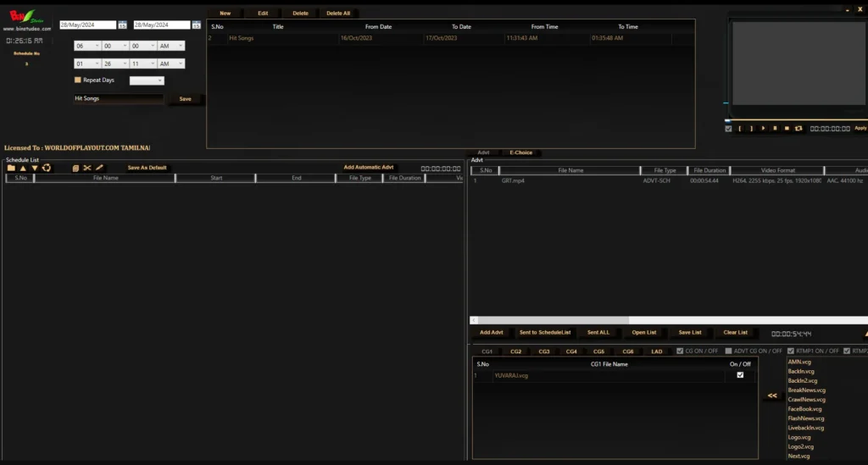Click the Sent ALL button

598,333
